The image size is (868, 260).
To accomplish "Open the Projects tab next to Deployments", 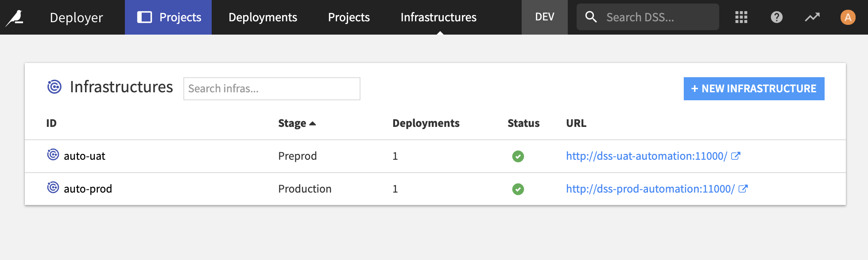I will click(349, 17).
